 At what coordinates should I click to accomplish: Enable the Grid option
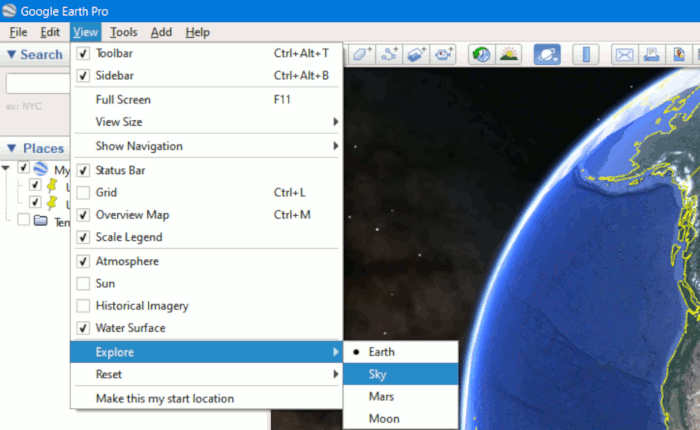coord(83,192)
